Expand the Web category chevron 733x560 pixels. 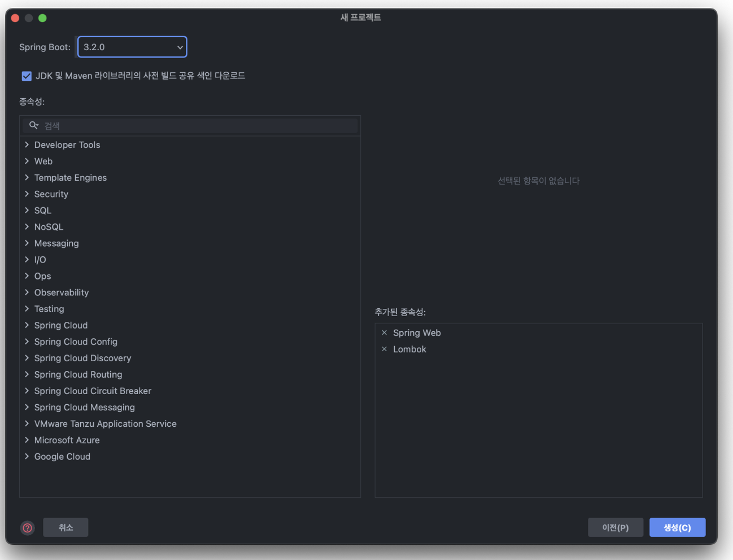coord(27,161)
